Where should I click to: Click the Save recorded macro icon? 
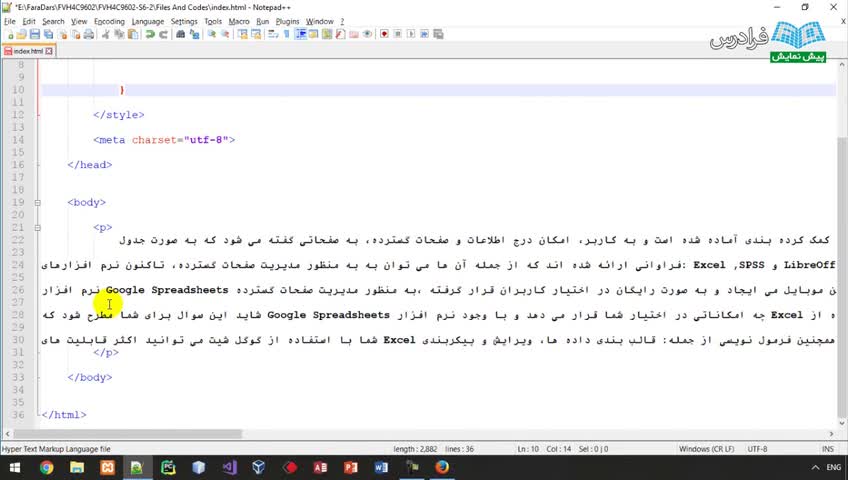coord(438,34)
